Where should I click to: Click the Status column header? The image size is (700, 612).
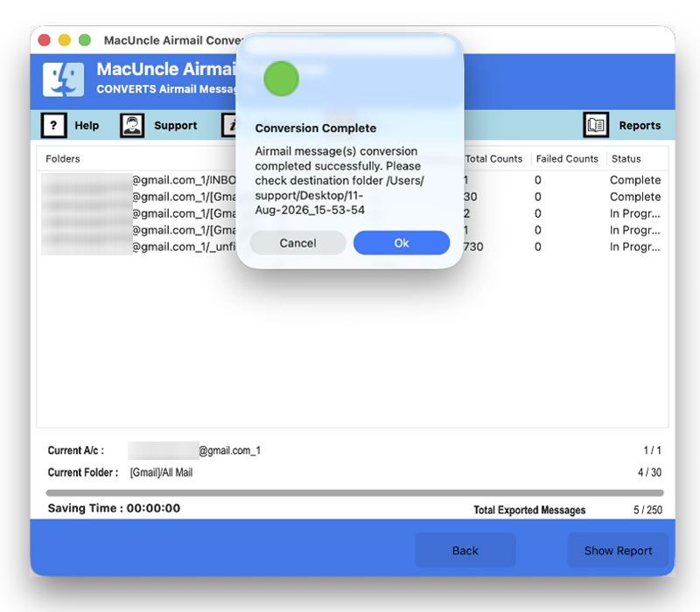coord(626,159)
